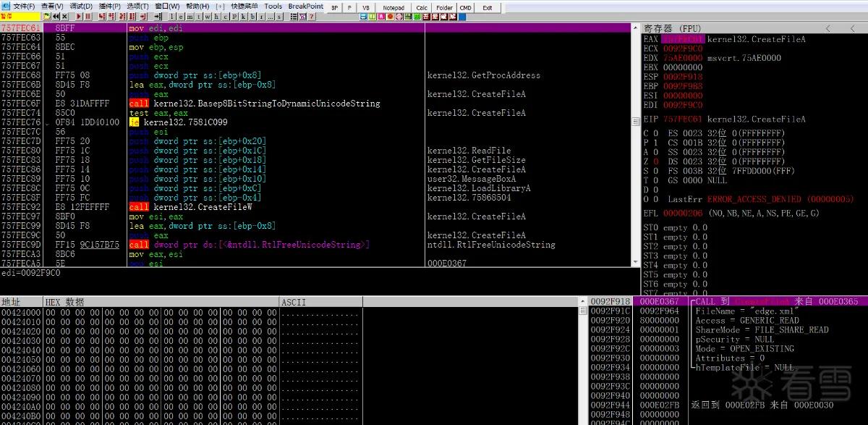Show CPU window with the c button
Screen dimensions: 868x425
224,16
